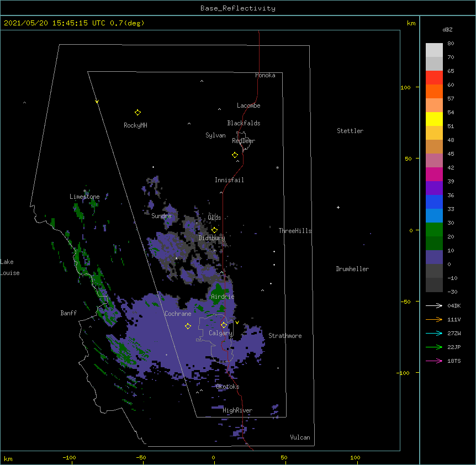The image size is (476, 465).
Task: Click the dBZ heading above the color scale
Action: point(447,30)
